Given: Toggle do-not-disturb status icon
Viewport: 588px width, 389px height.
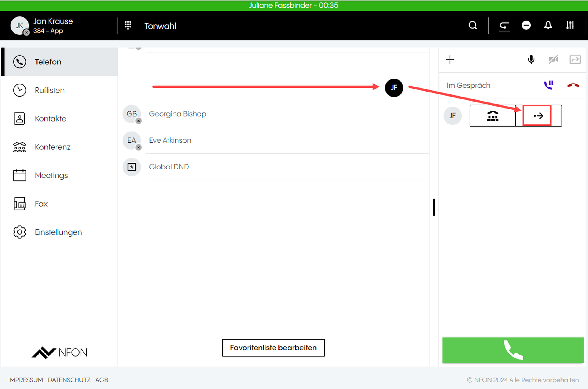Looking at the screenshot, I should 526,26.
